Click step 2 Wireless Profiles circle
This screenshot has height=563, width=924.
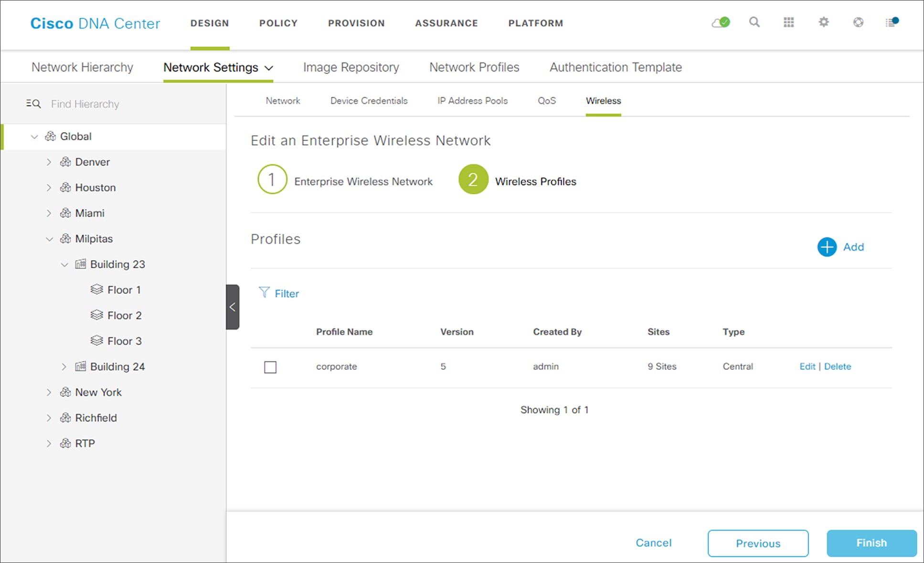[473, 179]
